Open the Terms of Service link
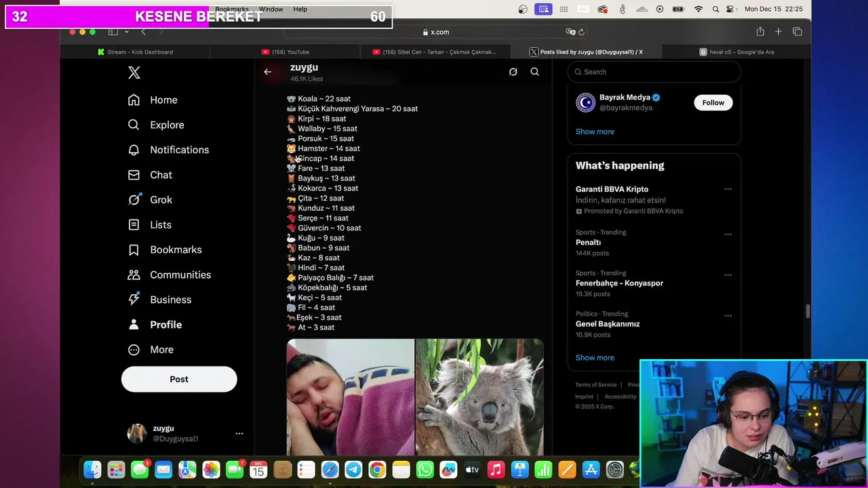Image resolution: width=868 pixels, height=488 pixels. pyautogui.click(x=596, y=385)
